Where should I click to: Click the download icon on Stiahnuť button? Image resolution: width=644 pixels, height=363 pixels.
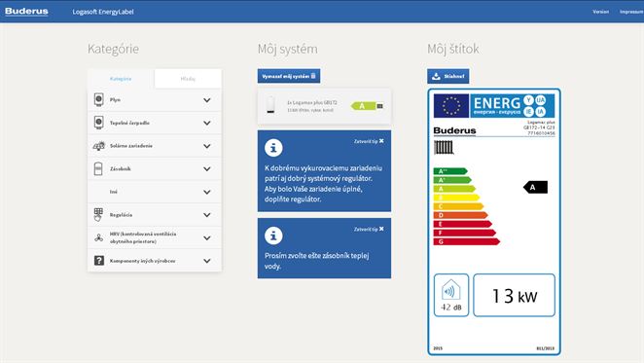[436, 76]
